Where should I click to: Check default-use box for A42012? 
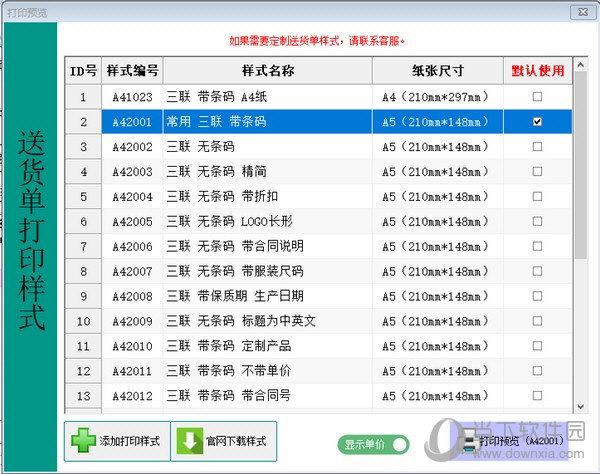(x=537, y=396)
